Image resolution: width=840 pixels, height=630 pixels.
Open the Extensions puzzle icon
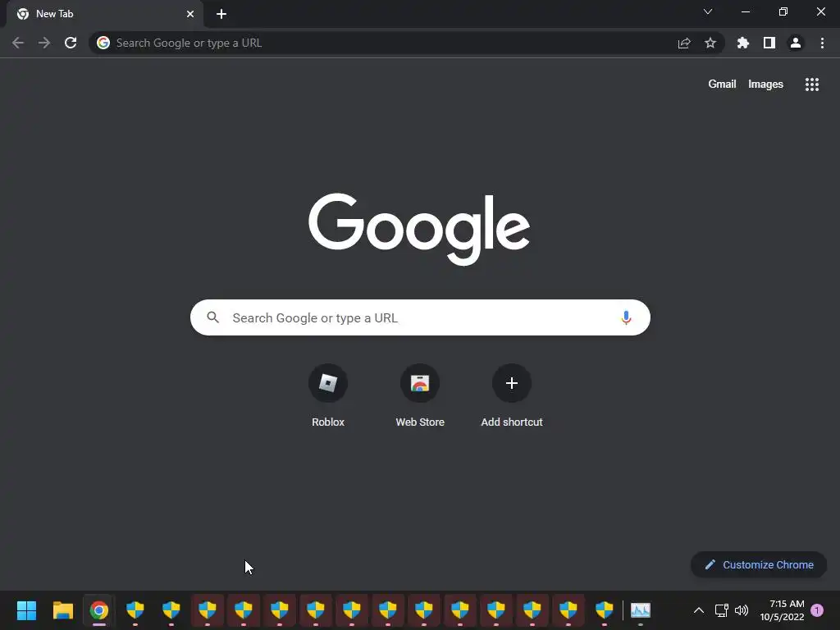pyautogui.click(x=742, y=43)
